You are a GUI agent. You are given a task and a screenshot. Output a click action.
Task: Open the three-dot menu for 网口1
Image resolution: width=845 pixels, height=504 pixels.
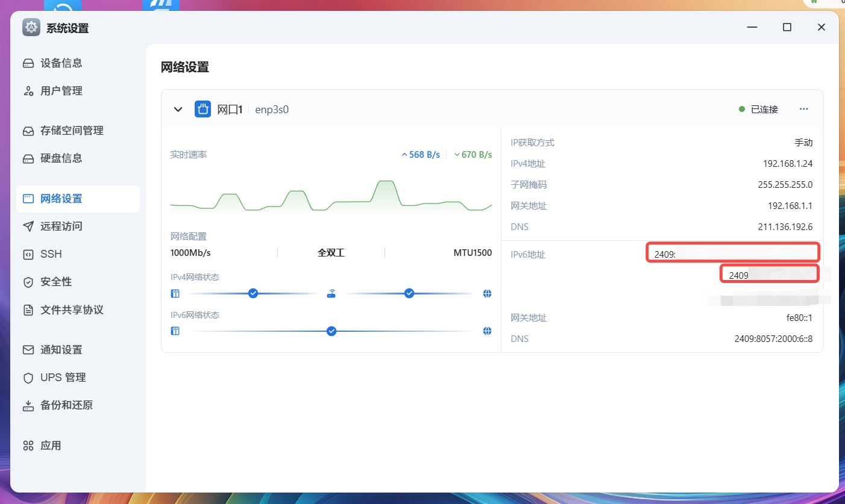tap(803, 109)
